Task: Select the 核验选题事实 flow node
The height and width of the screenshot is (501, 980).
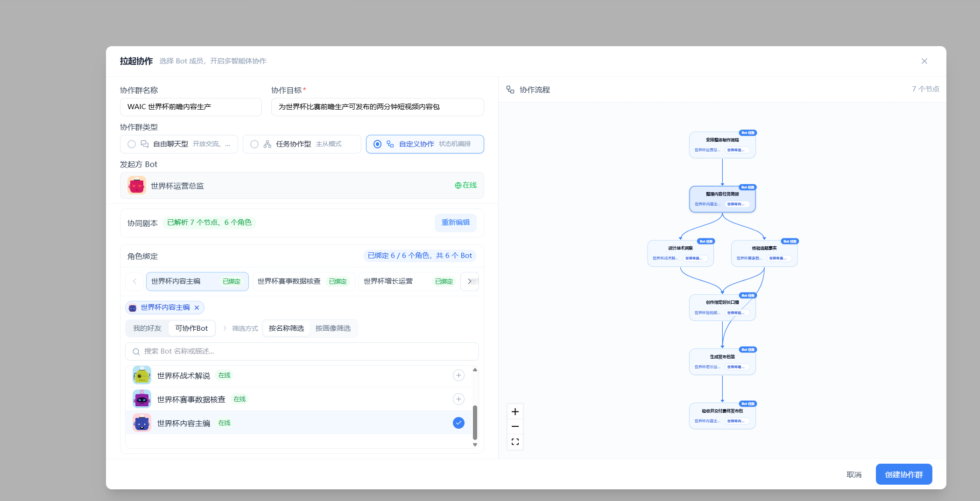Action: point(764,253)
